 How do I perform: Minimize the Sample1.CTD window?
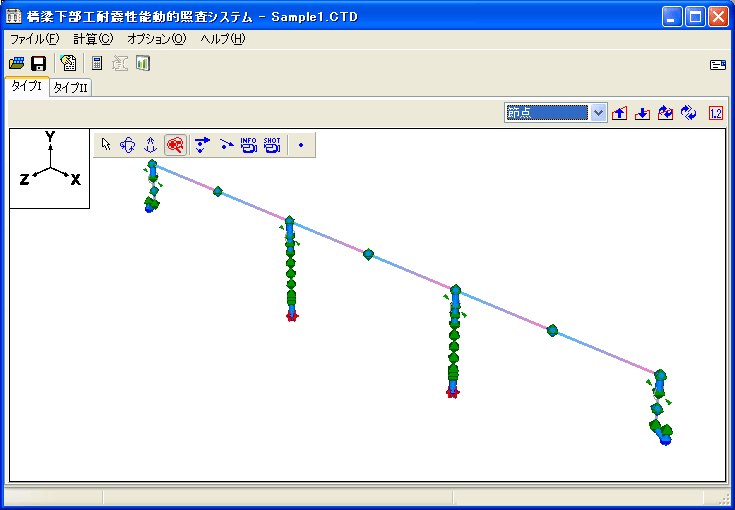(x=672, y=17)
